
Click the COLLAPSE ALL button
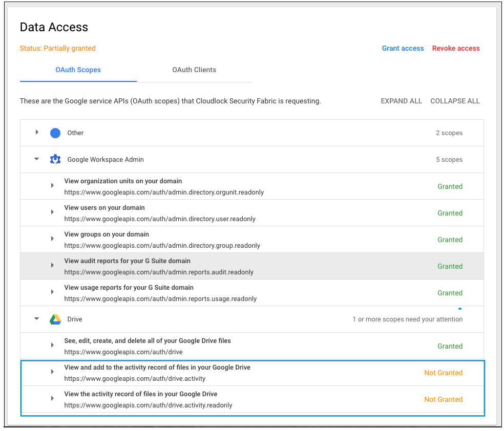(455, 101)
